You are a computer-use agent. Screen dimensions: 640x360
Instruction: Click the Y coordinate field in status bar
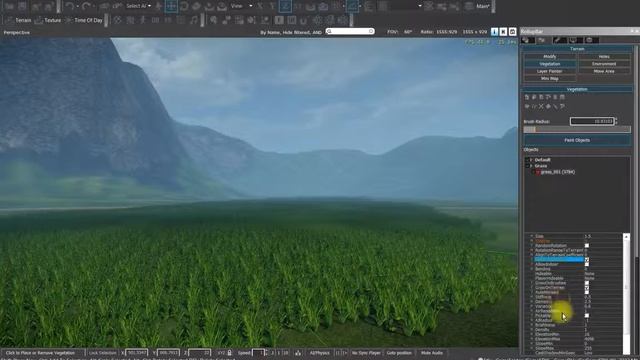(x=168, y=353)
